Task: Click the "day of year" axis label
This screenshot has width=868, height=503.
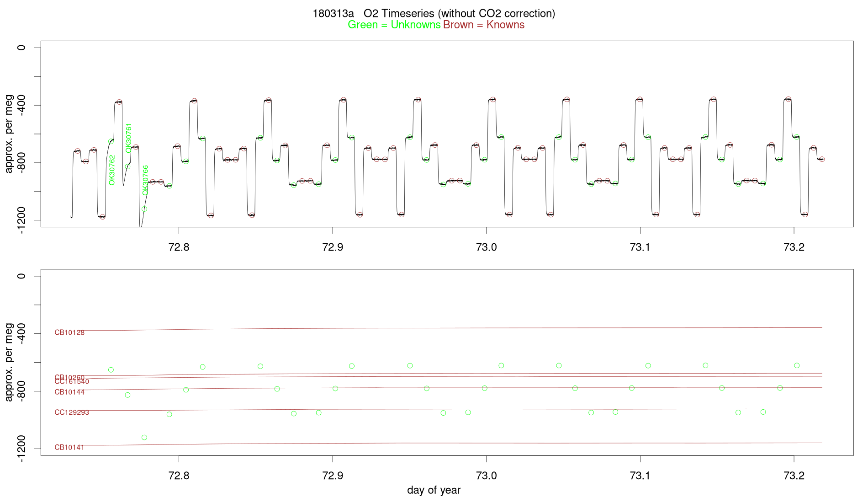Action: 434,490
